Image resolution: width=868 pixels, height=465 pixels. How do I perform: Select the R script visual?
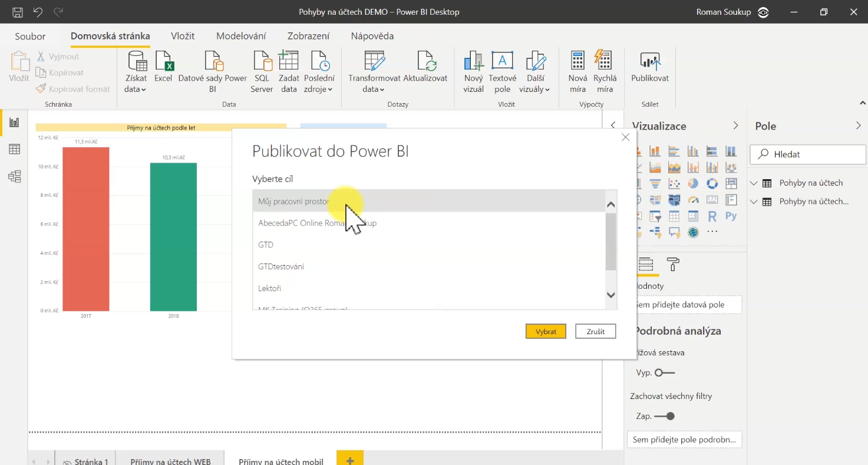[x=712, y=216]
